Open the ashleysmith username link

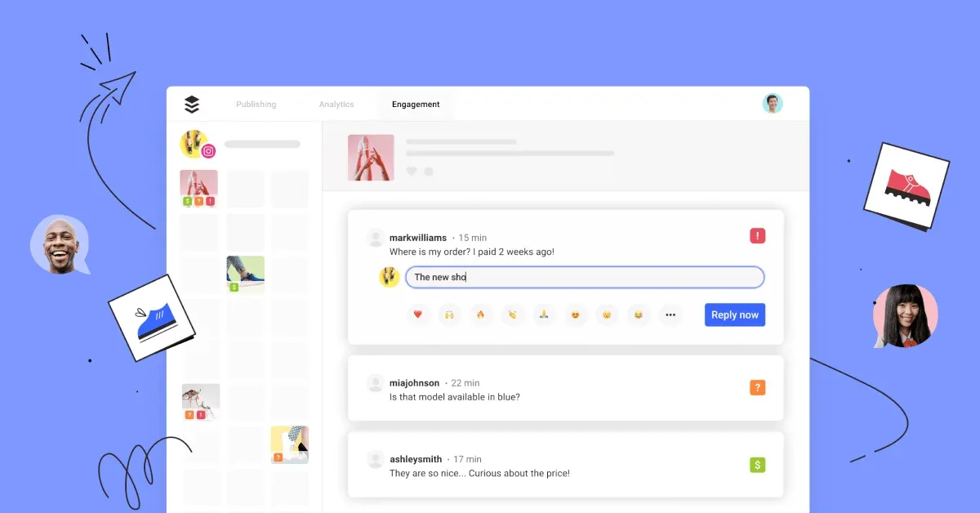[416, 459]
